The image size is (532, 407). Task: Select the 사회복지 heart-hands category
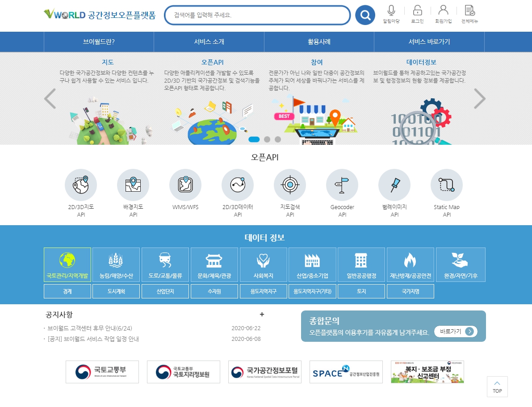(264, 265)
